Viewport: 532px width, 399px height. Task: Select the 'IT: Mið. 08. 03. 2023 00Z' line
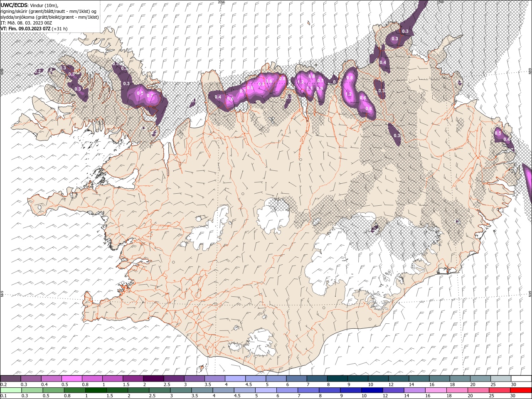click(x=26, y=22)
